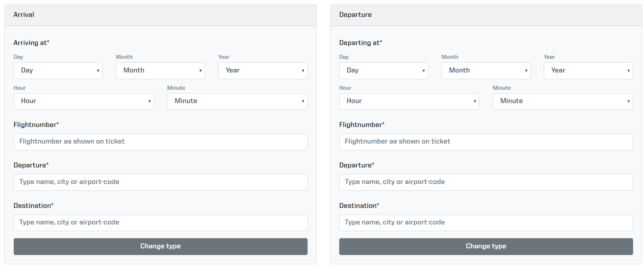Focus the Departure panel's Departure airport field
644x267 pixels.
[x=486, y=182]
